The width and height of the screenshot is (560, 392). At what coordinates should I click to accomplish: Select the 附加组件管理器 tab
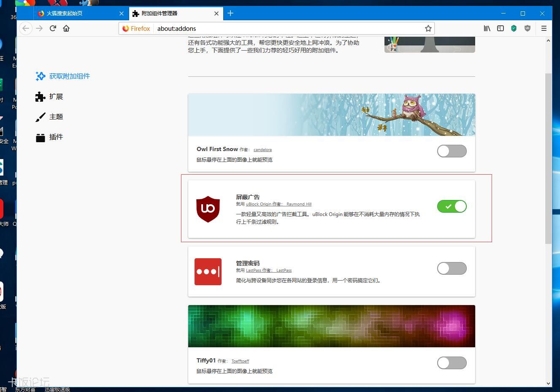point(176,14)
